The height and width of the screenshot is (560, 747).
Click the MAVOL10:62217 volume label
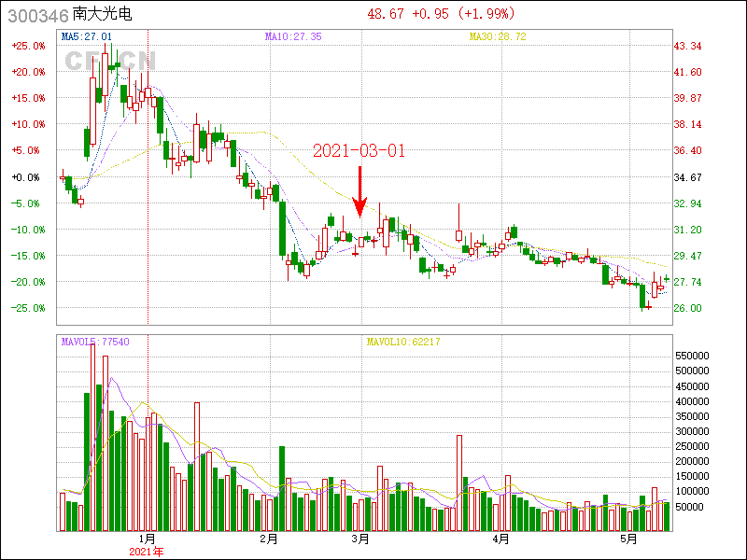[403, 342]
